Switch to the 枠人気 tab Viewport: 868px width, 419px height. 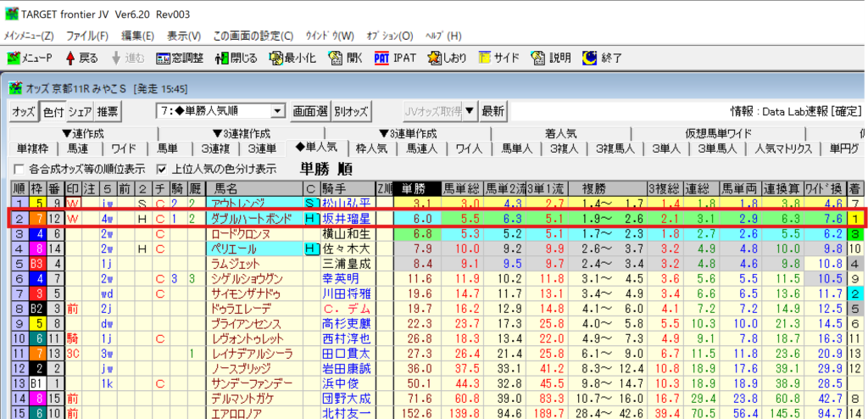tap(370, 148)
